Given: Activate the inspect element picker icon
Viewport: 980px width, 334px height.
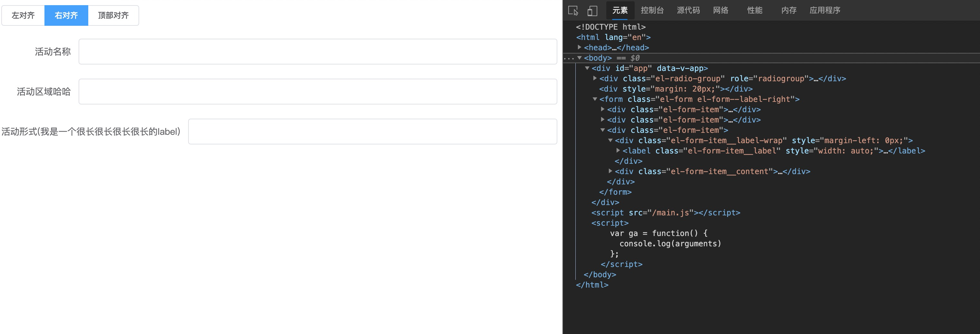Looking at the screenshot, I should (x=573, y=11).
